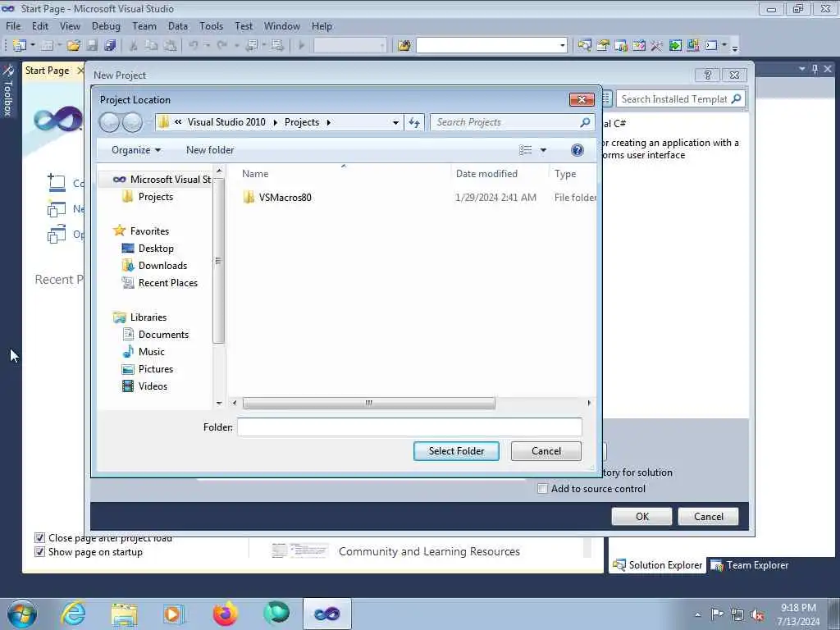Click the Open File toolbar icon
The image size is (840, 630).
pos(73,46)
